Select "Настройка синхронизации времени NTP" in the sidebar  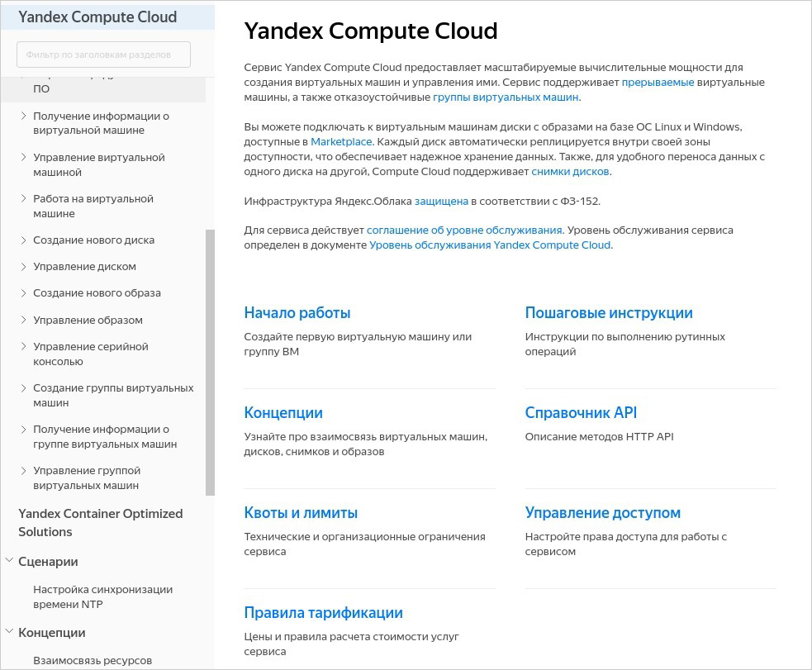tap(102, 596)
